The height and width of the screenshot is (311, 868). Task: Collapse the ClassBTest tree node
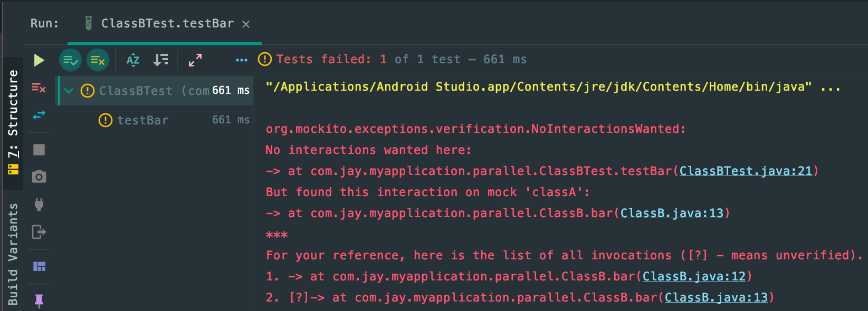tap(69, 91)
